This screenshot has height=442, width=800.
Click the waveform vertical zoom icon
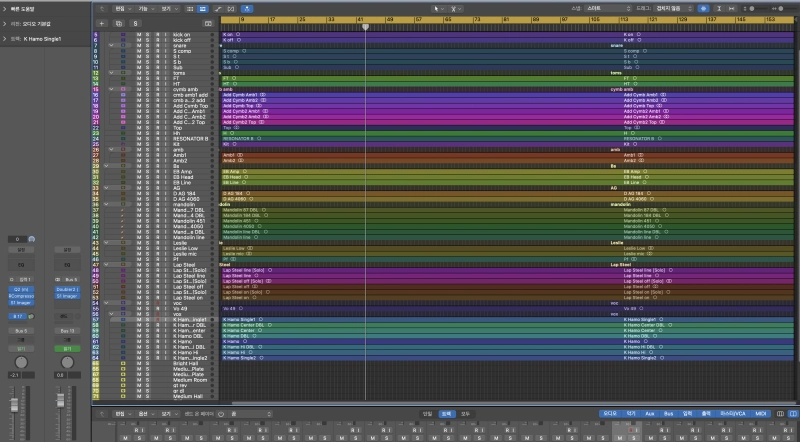(719, 8)
